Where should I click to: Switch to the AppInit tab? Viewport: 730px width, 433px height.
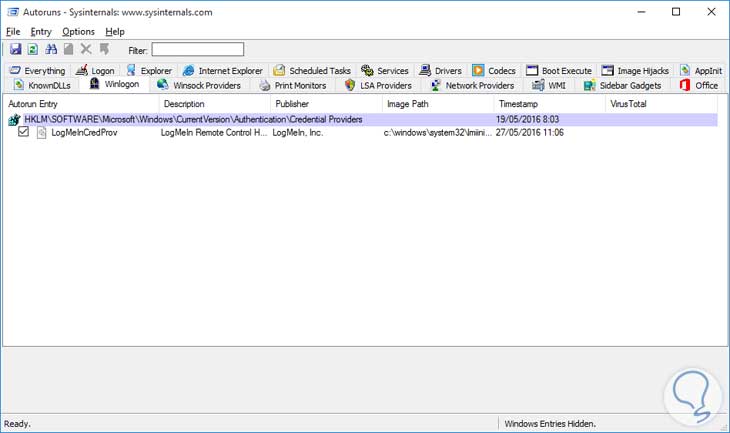click(x=701, y=70)
